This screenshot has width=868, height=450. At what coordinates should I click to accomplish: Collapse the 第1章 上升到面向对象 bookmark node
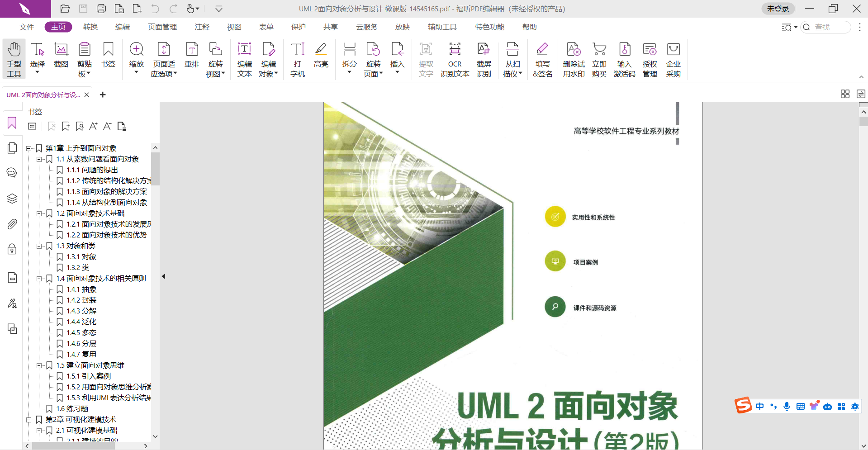pyautogui.click(x=28, y=148)
